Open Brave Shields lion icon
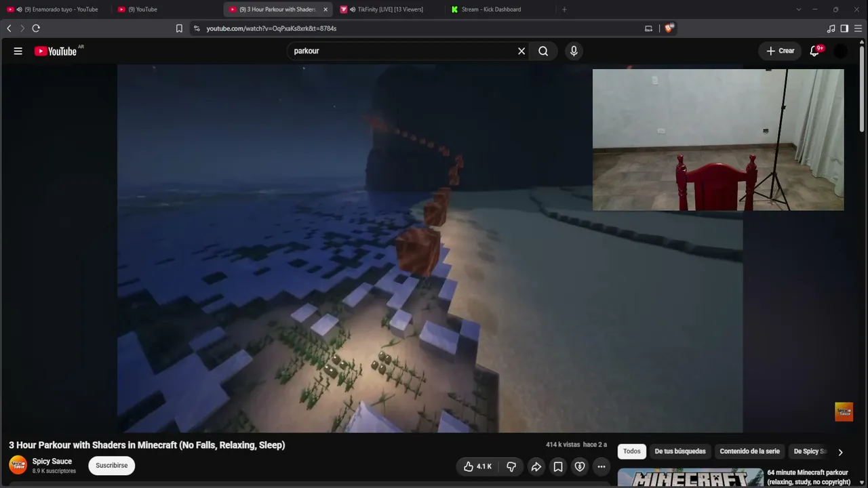The width and height of the screenshot is (868, 488). [669, 28]
